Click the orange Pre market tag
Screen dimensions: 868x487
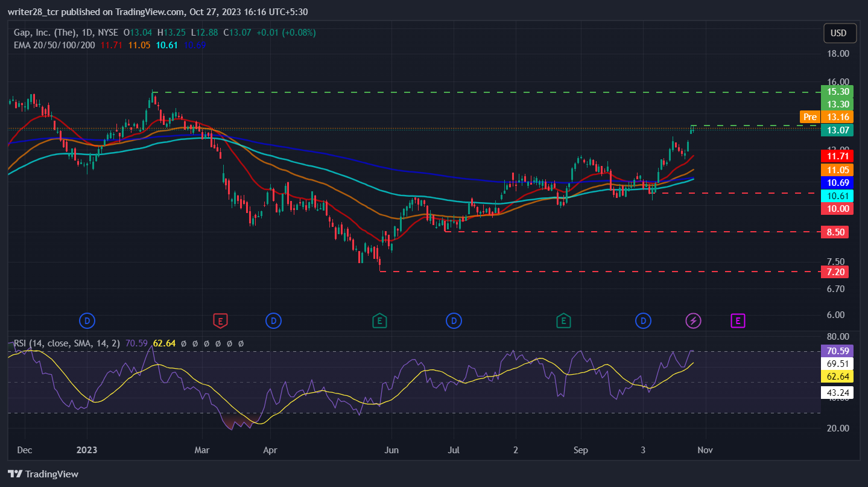pos(809,117)
